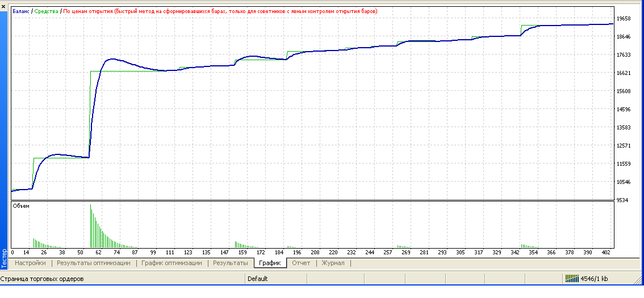Click the 269 label on horizontal axis
The width and height of the screenshot is (644, 298).
(x=406, y=252)
